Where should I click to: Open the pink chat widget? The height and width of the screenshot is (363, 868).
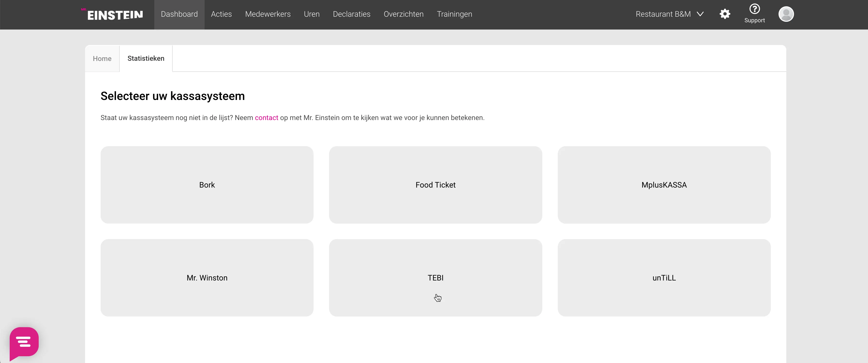[24, 342]
